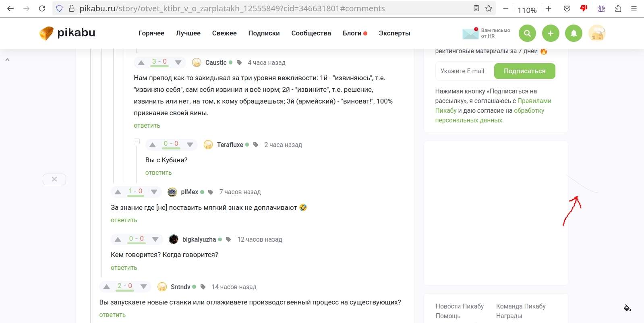Click the green search icon button

527,33
